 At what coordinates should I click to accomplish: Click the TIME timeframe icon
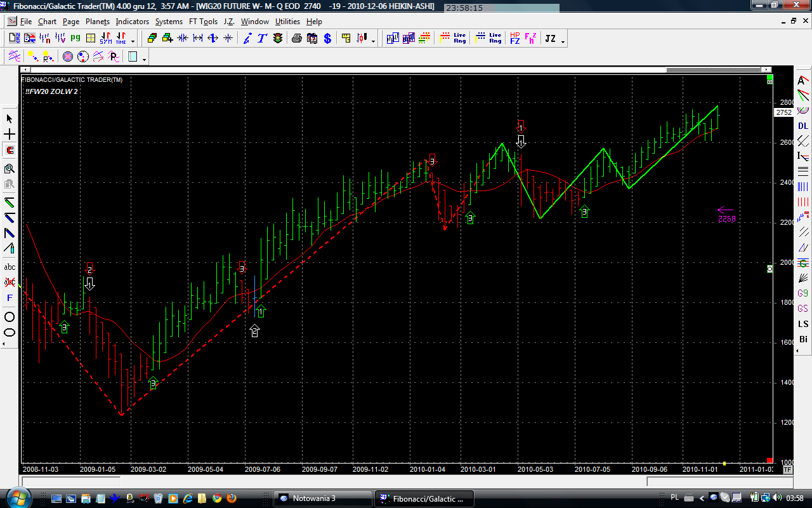click(x=121, y=39)
